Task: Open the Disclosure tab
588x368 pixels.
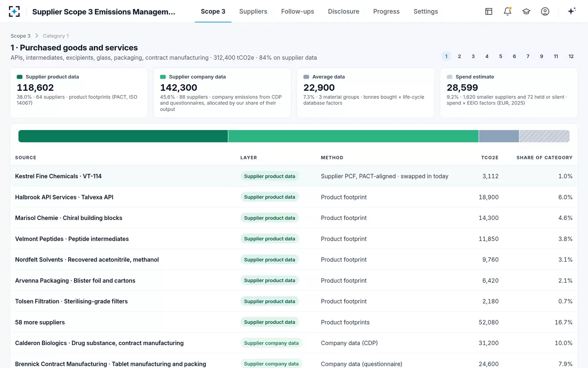Action: pos(344,11)
